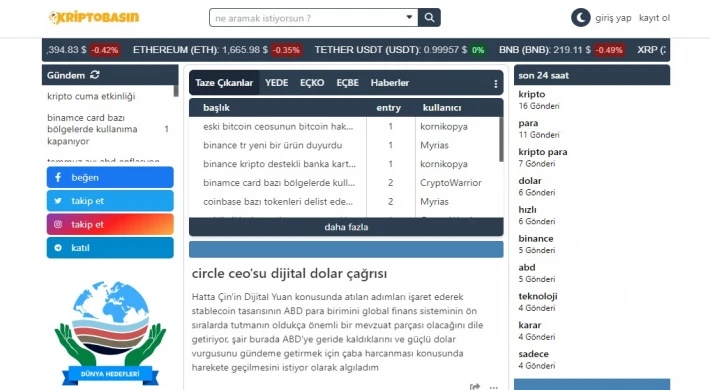Click the Instagram camera icon

[58, 224]
